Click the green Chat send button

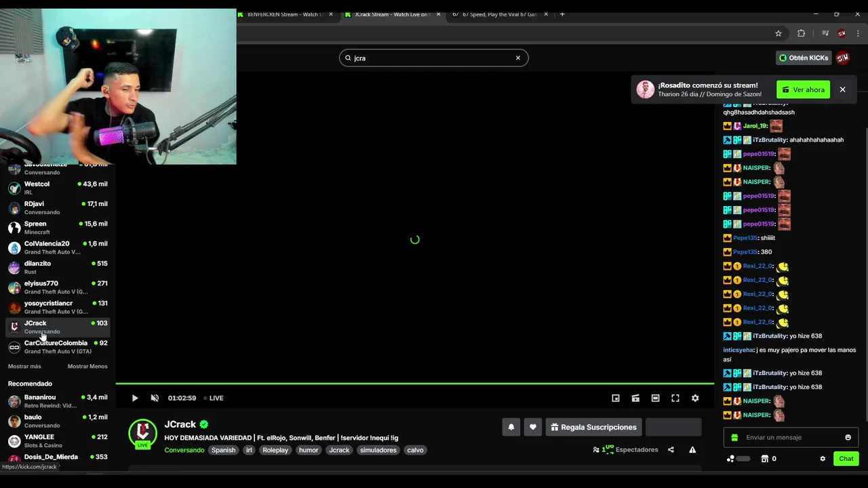click(x=846, y=459)
